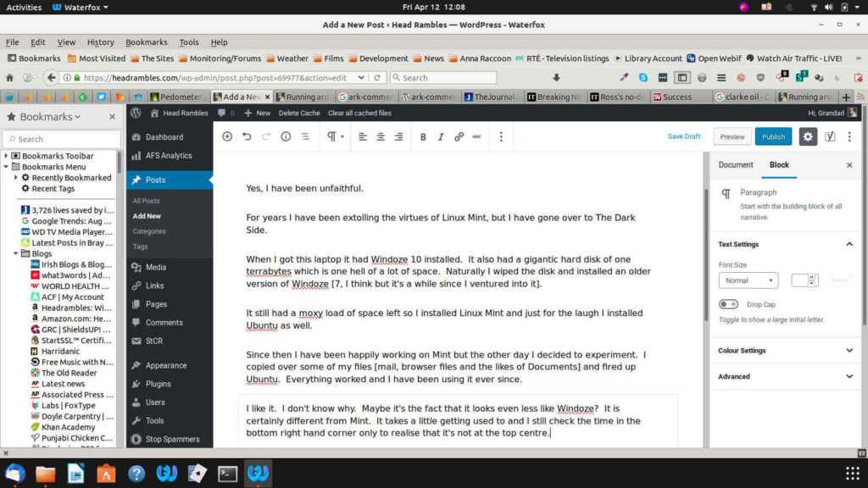The width and height of the screenshot is (868, 488).
Task: Click the Preview button
Action: (x=732, y=136)
